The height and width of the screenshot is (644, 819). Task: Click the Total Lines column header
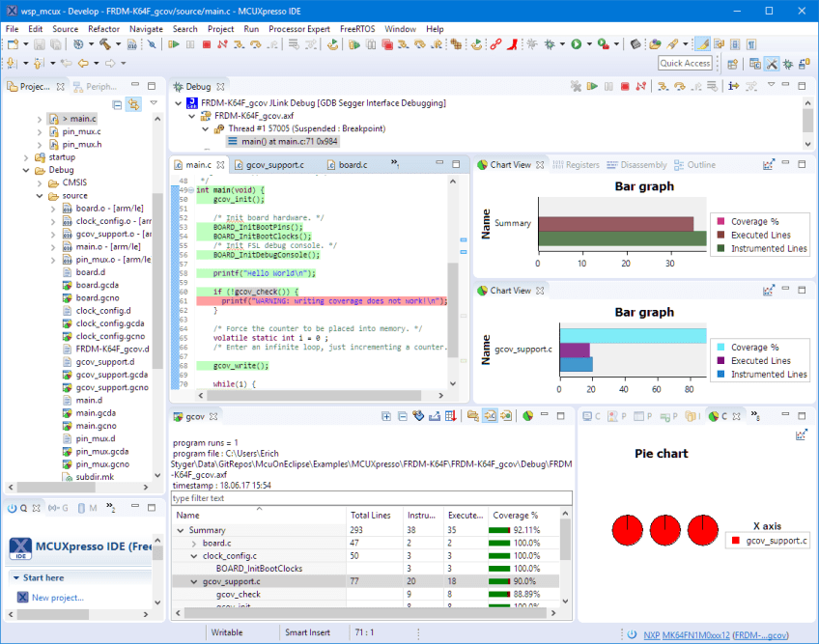374,515
